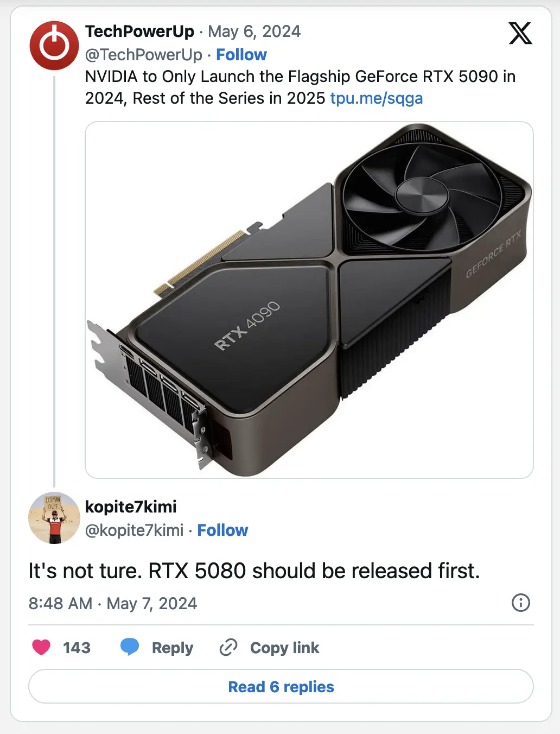Open the 8:48 AM May 7 timestamp
The image size is (560, 734).
(113, 604)
